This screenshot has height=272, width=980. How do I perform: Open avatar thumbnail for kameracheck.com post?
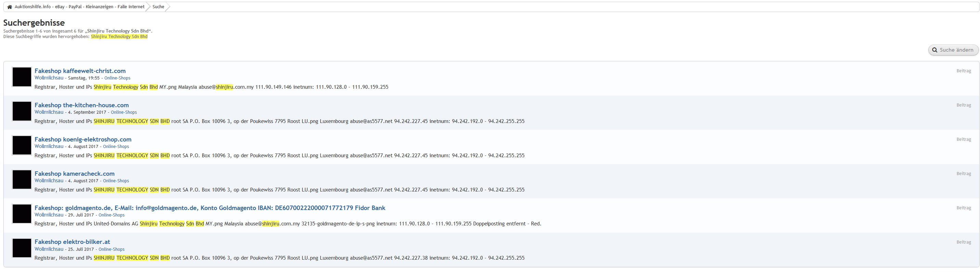22,180
